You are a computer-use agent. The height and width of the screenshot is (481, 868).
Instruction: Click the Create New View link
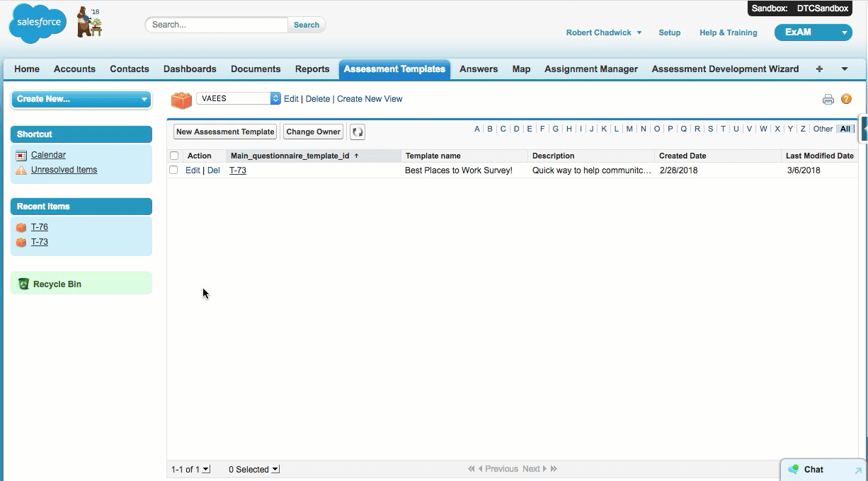coord(370,99)
